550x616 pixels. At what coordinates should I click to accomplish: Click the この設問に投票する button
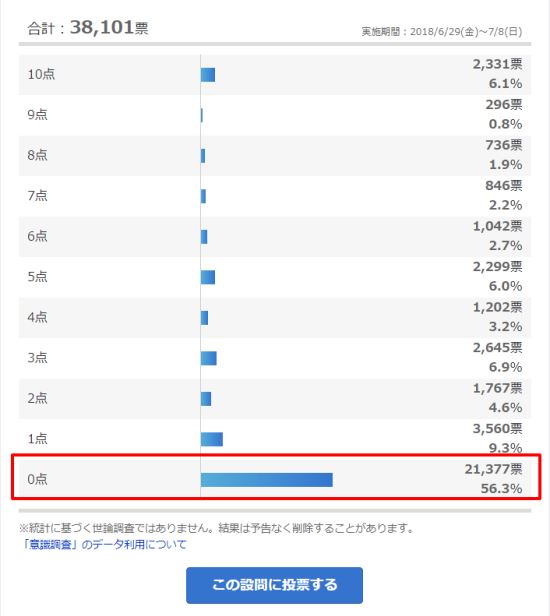point(274,585)
